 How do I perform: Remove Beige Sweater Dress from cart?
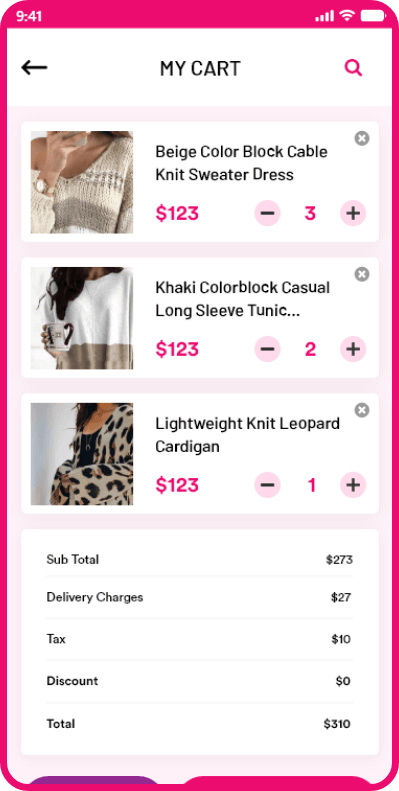[362, 138]
